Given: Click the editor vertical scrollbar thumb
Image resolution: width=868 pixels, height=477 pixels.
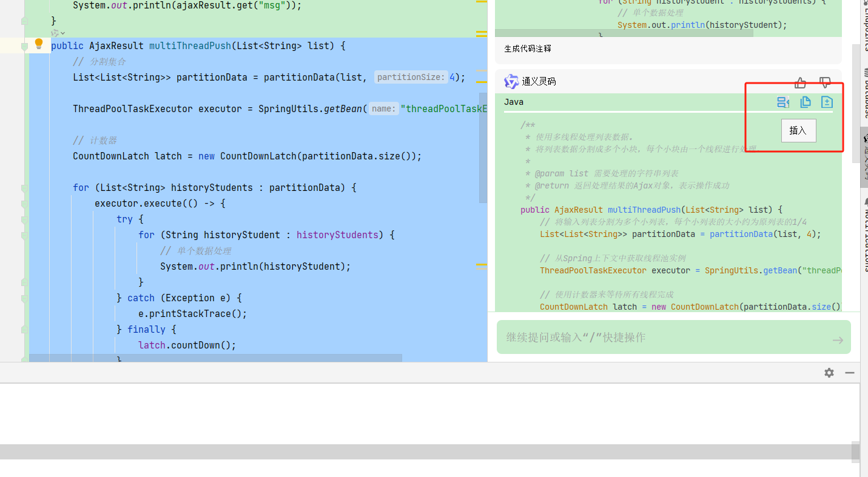Looking at the screenshot, I should click(483, 148).
